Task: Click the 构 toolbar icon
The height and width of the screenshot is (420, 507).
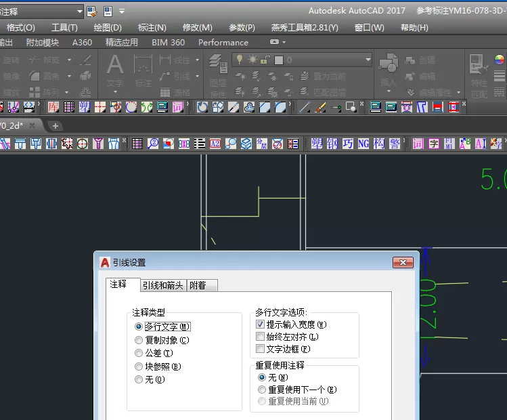Action: click(x=379, y=144)
